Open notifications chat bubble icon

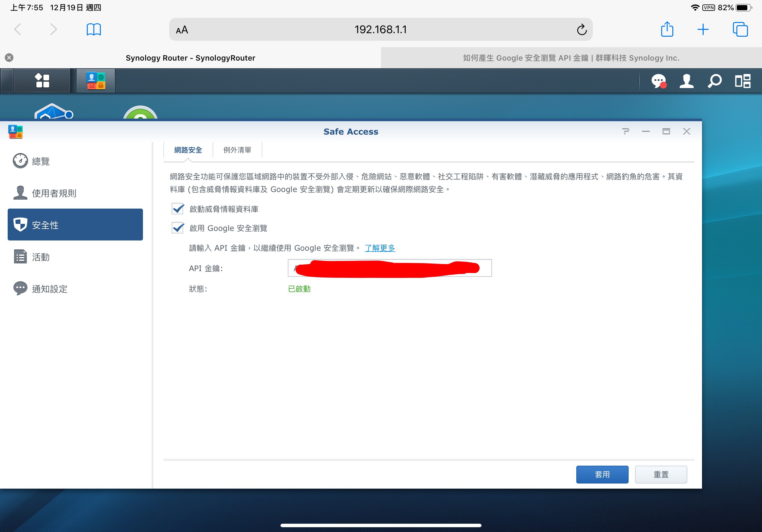[659, 81]
